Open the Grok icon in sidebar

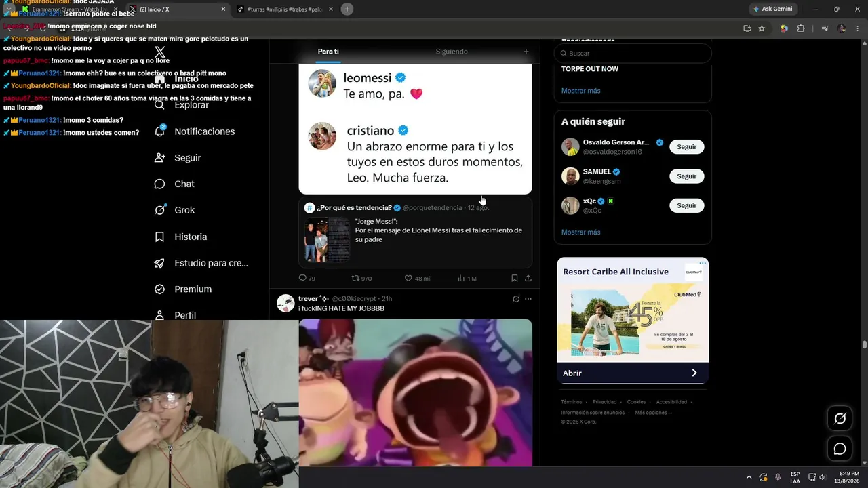point(160,210)
